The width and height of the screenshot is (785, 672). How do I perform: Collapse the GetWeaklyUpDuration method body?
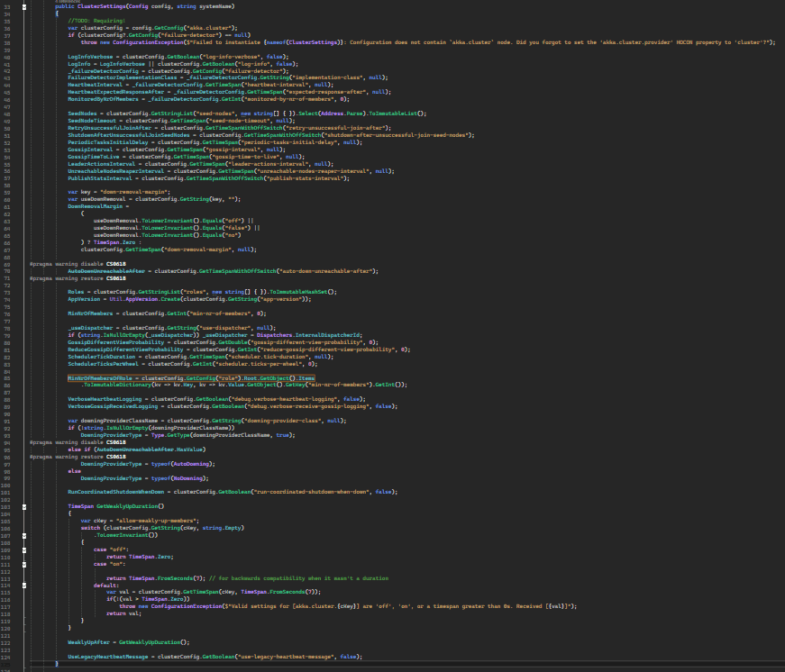coord(23,505)
